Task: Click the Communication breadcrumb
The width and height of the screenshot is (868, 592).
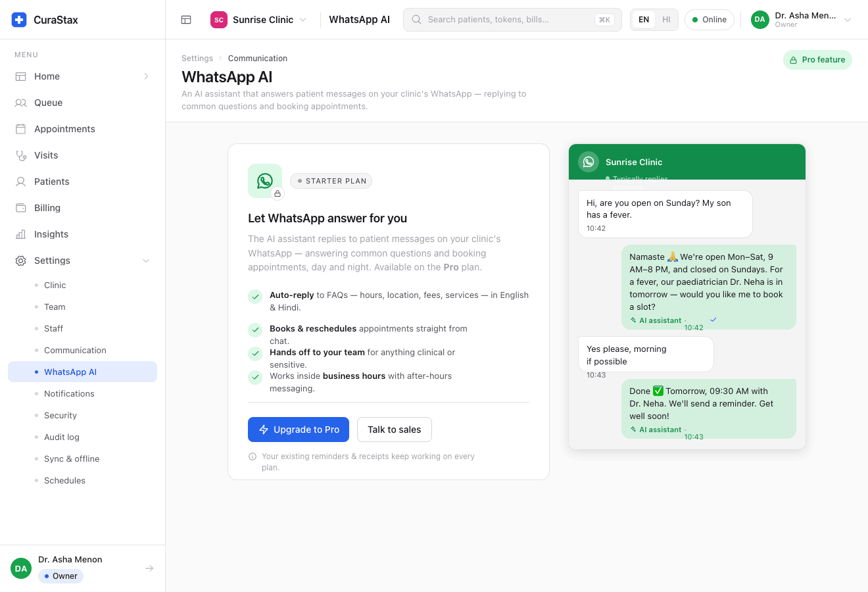Action: (258, 59)
